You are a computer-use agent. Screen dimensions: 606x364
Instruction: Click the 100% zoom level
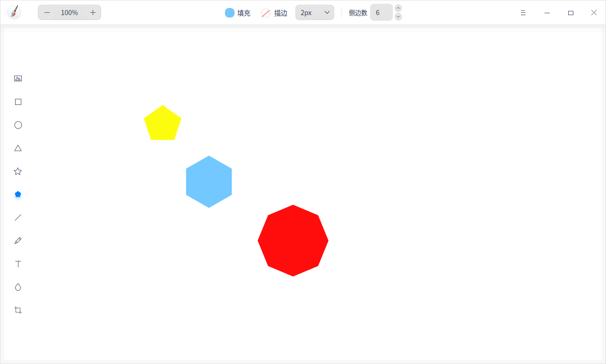coord(69,13)
